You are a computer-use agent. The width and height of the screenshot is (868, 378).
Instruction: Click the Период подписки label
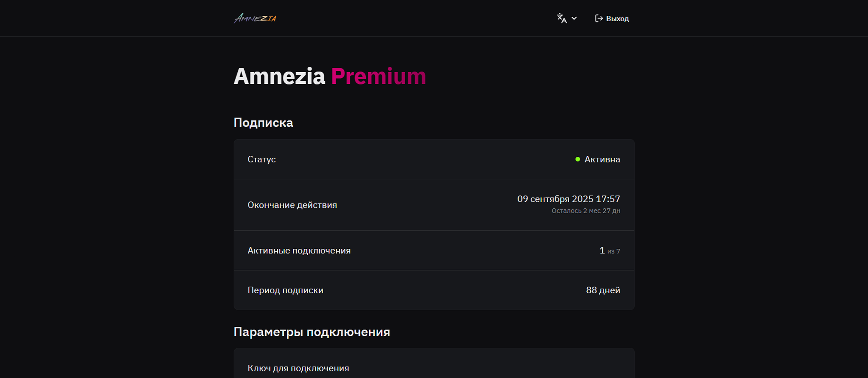285,290
